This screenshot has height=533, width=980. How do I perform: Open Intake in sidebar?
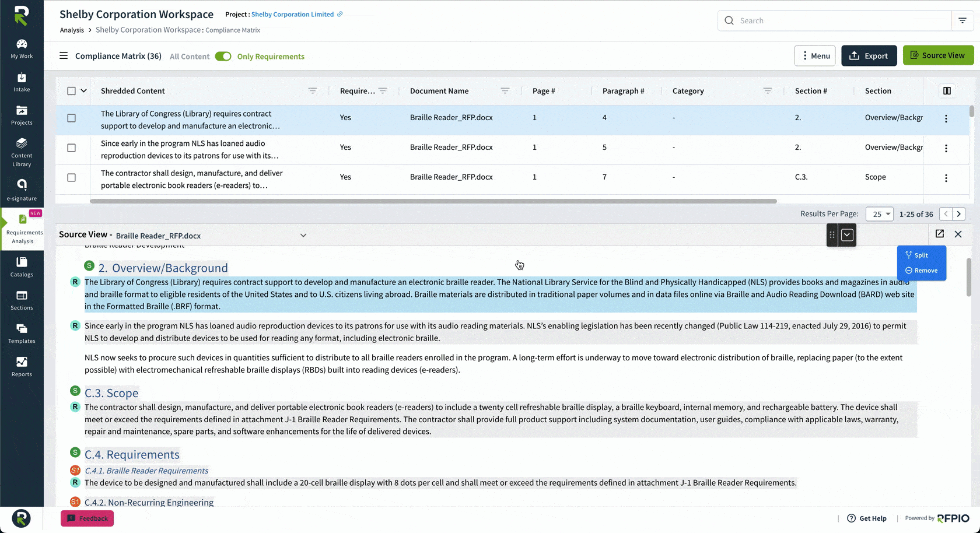[22, 82]
